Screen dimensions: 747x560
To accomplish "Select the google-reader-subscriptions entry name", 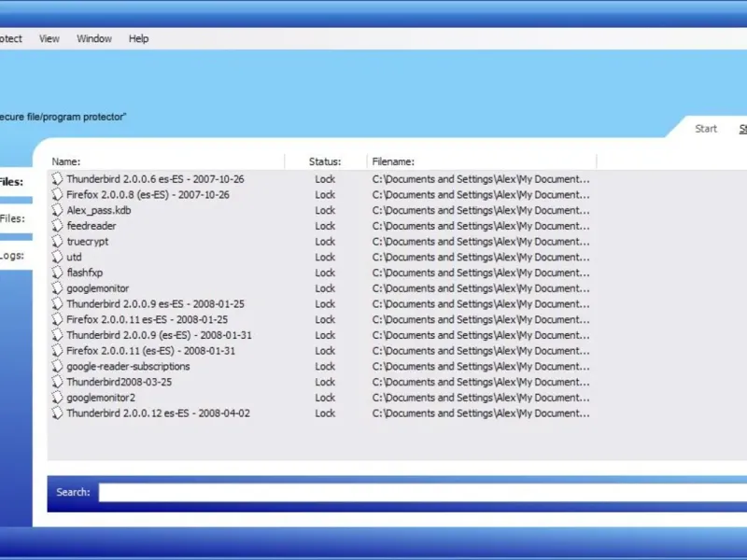I will (x=128, y=367).
